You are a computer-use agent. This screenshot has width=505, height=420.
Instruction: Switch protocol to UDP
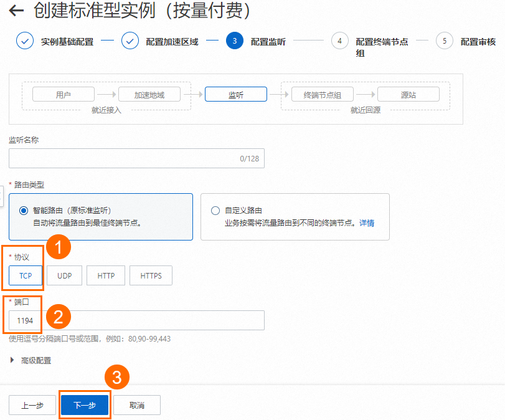tap(64, 275)
